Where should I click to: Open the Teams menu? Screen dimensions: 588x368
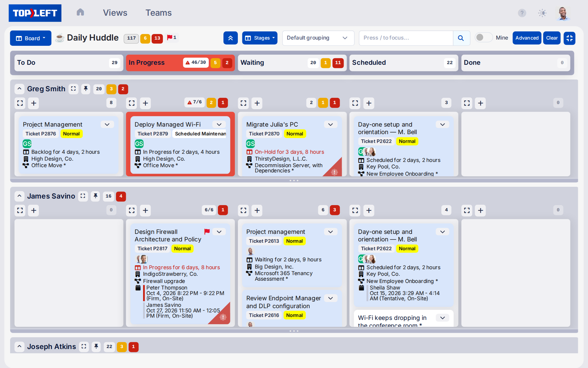[158, 13]
